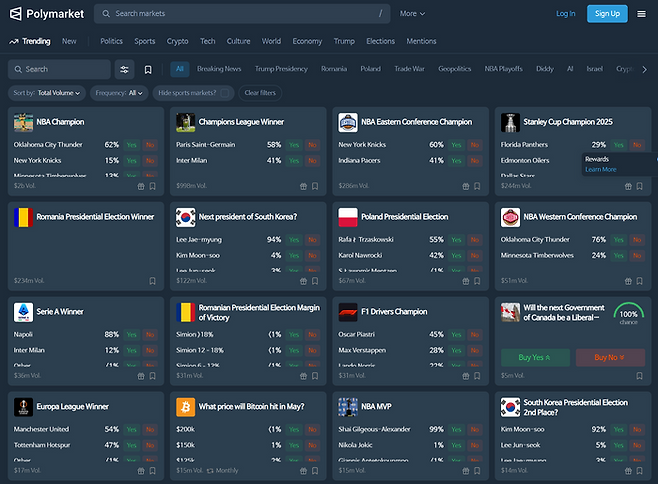Switch to the Politics category
Screen dimensions: 658x484
[111, 41]
